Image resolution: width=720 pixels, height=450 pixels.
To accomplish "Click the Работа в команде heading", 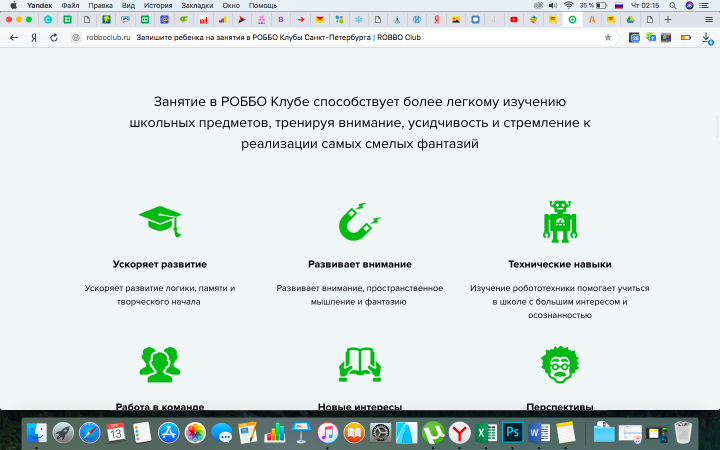I will click(x=160, y=406).
